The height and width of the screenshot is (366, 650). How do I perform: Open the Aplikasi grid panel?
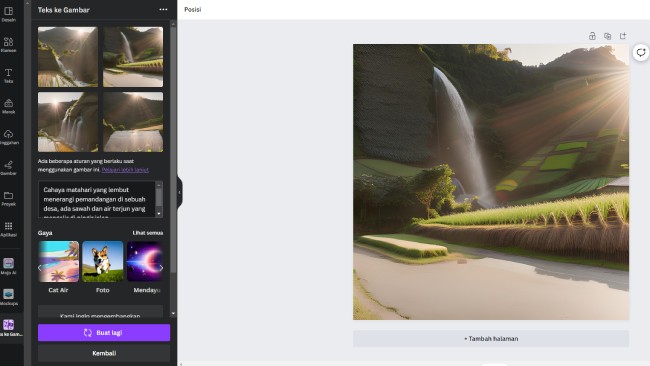8,229
